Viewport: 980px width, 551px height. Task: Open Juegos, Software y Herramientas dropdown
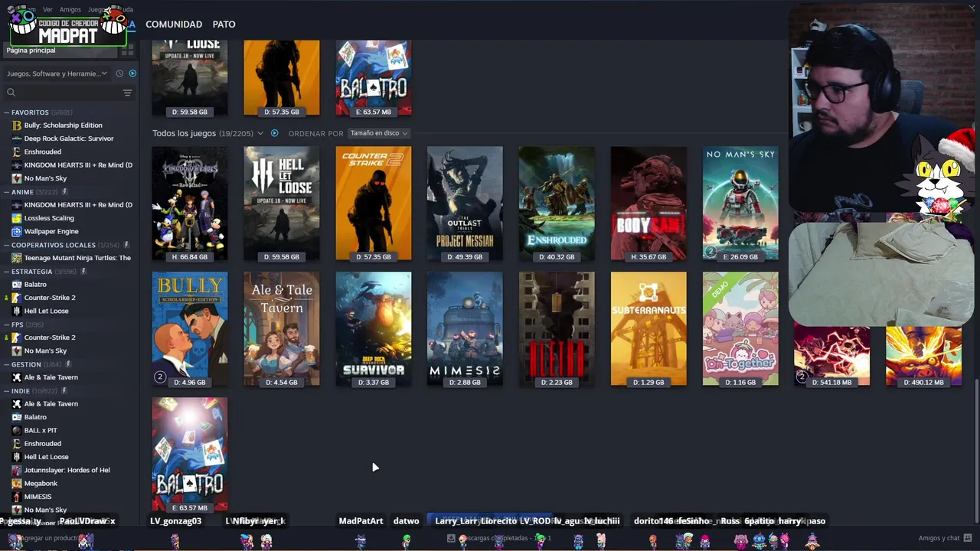click(57, 73)
